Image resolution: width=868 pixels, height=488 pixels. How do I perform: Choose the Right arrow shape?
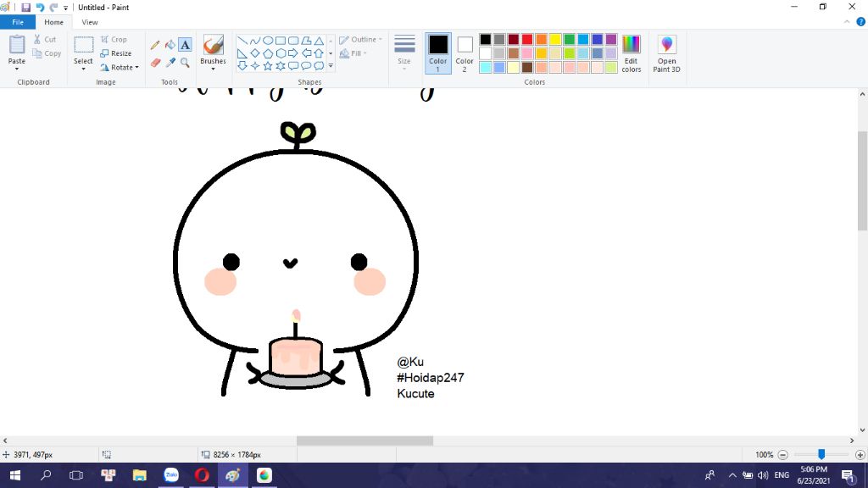292,53
